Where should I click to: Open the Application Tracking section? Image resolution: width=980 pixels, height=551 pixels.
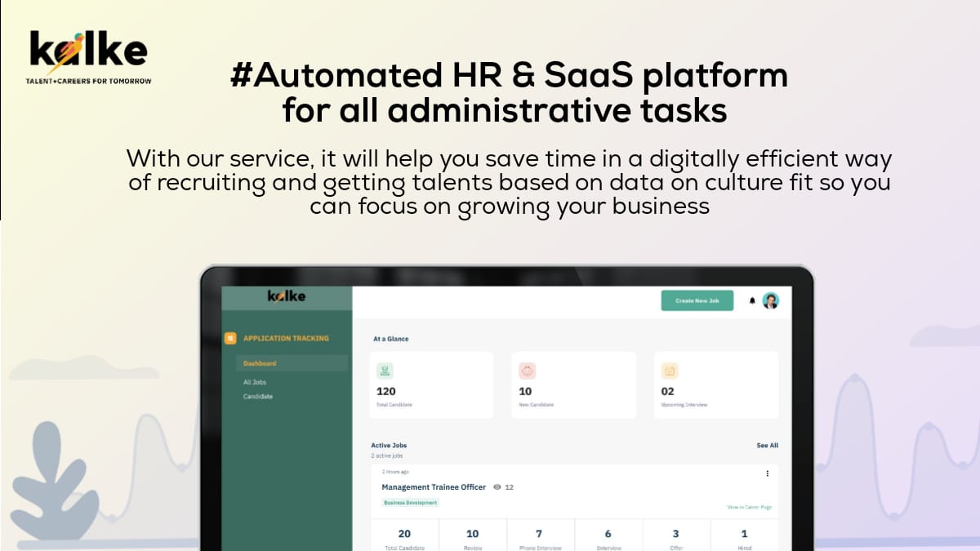click(286, 338)
